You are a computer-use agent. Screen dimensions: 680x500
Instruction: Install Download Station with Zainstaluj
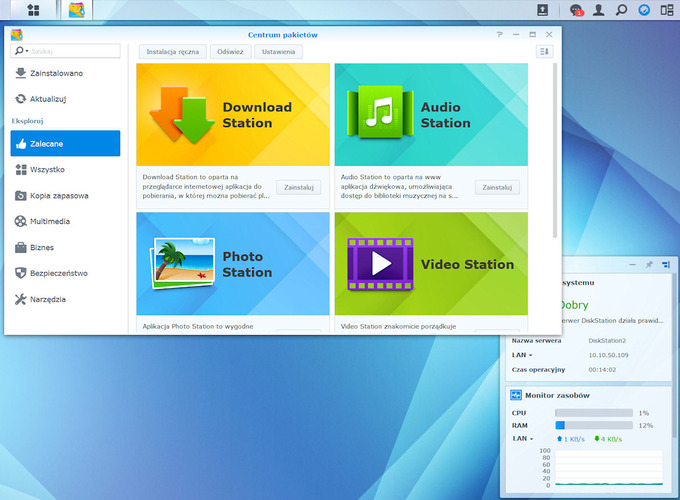click(x=299, y=187)
